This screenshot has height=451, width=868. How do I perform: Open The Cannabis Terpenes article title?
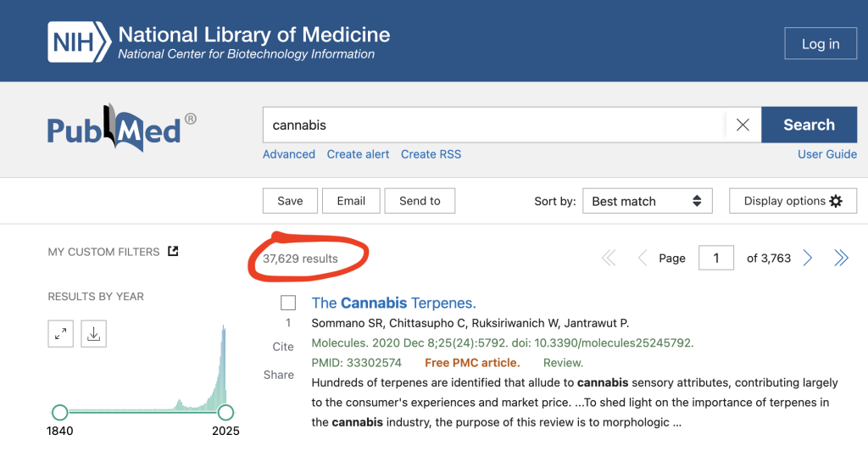(393, 303)
